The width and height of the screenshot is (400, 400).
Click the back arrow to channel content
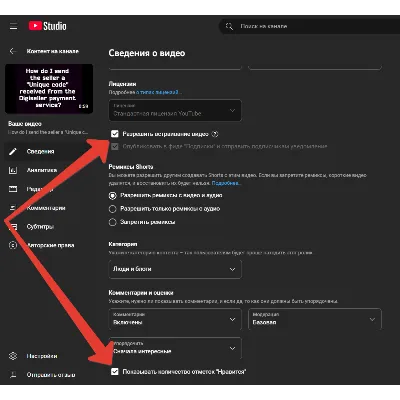click(13, 51)
